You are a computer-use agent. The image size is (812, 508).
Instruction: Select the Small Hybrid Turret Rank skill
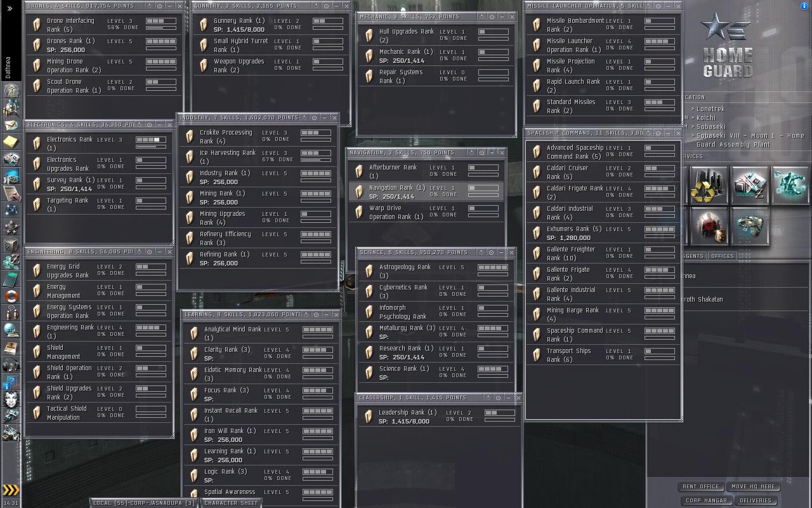click(x=270, y=45)
